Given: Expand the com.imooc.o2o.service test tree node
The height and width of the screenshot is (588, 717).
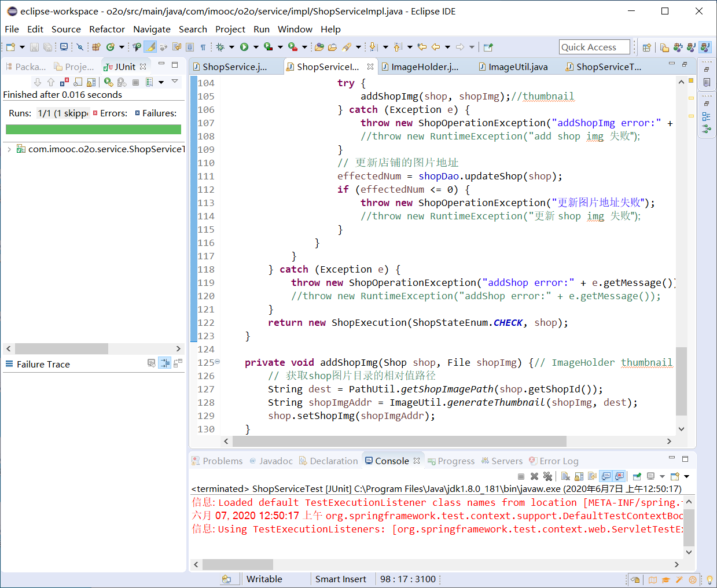Looking at the screenshot, I should click(x=9, y=149).
